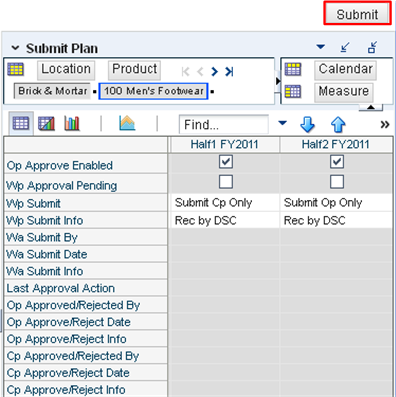The height and width of the screenshot is (397, 396).
Task: Find previous with up arrow
Action: (338, 124)
